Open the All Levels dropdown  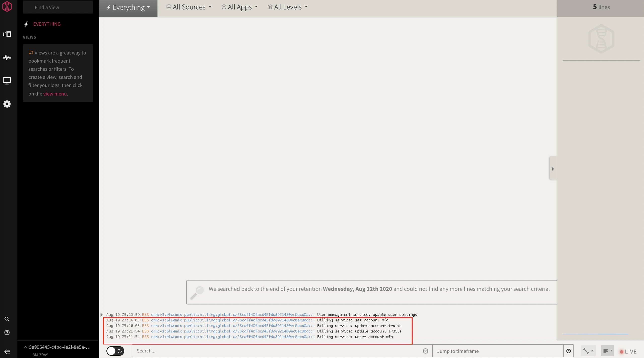coord(288,7)
